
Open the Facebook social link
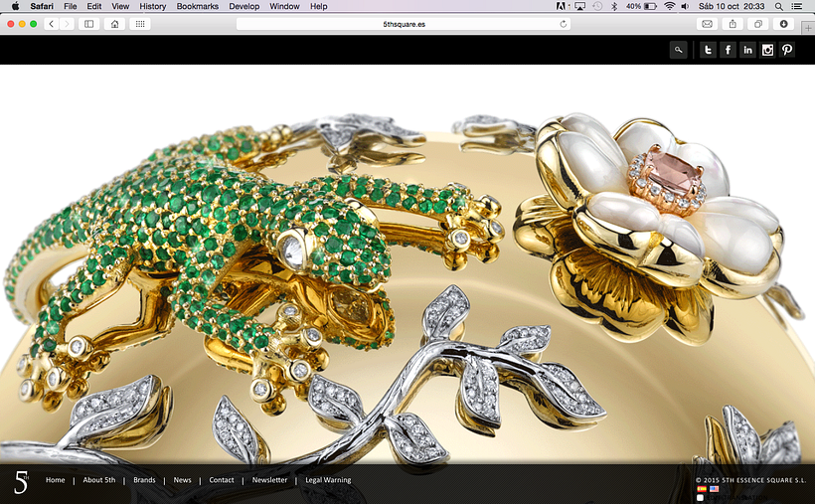click(x=728, y=50)
